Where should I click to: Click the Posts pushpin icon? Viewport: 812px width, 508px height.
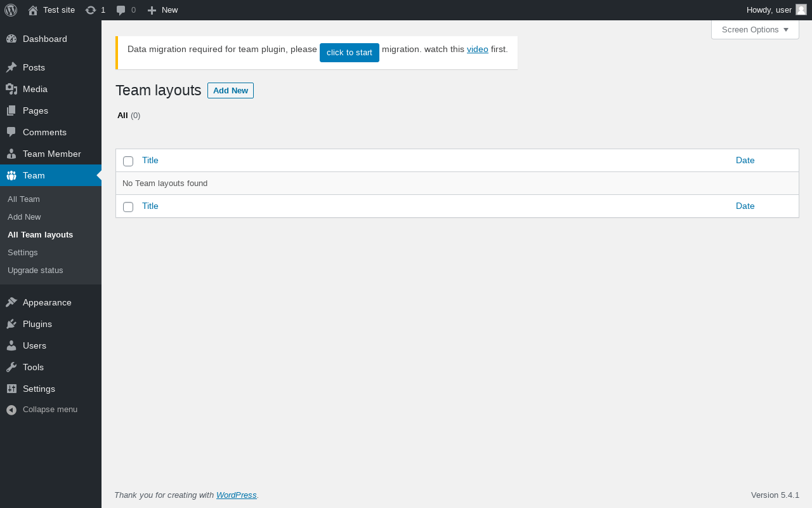11,67
